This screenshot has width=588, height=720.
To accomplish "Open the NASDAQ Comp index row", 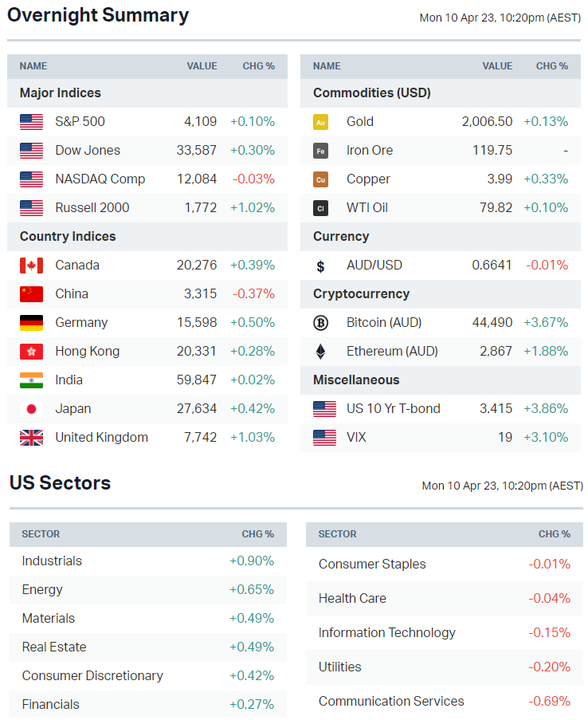I will pos(100,179).
